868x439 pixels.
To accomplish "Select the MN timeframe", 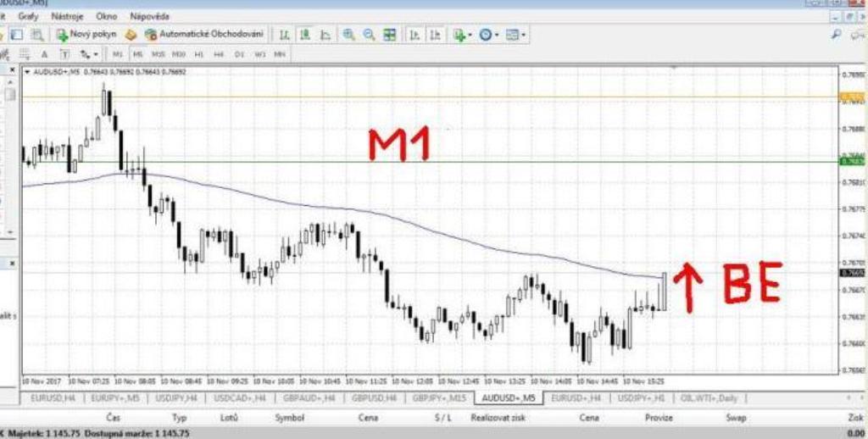I will [280, 54].
